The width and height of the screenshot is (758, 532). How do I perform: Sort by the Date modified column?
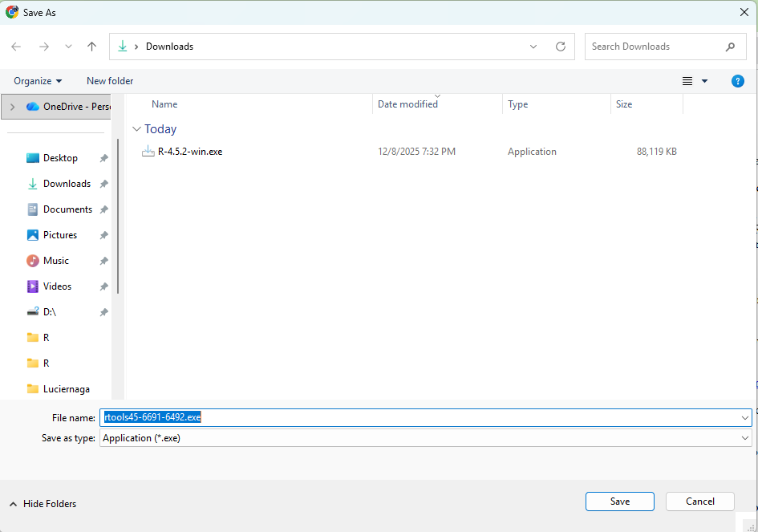click(x=407, y=104)
